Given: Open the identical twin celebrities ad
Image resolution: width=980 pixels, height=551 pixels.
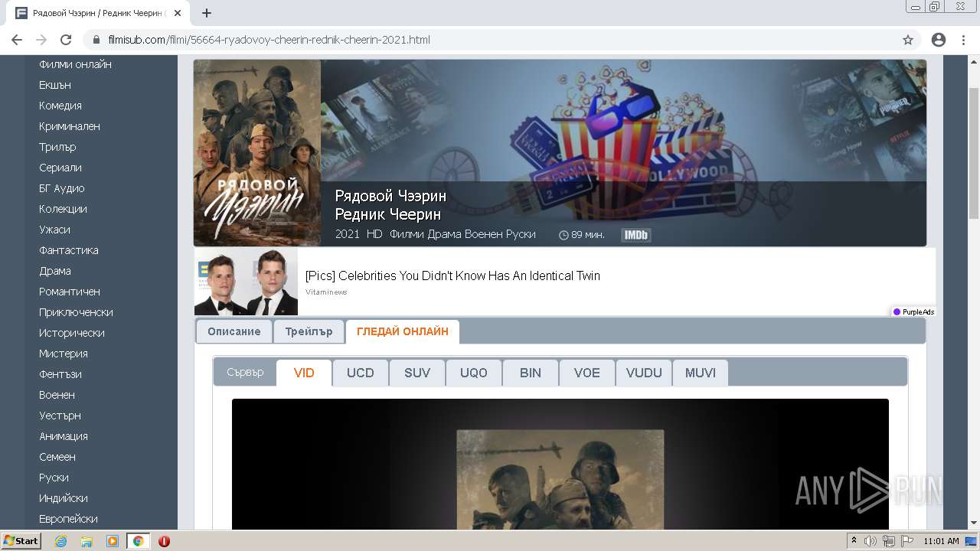Looking at the screenshot, I should (x=564, y=282).
